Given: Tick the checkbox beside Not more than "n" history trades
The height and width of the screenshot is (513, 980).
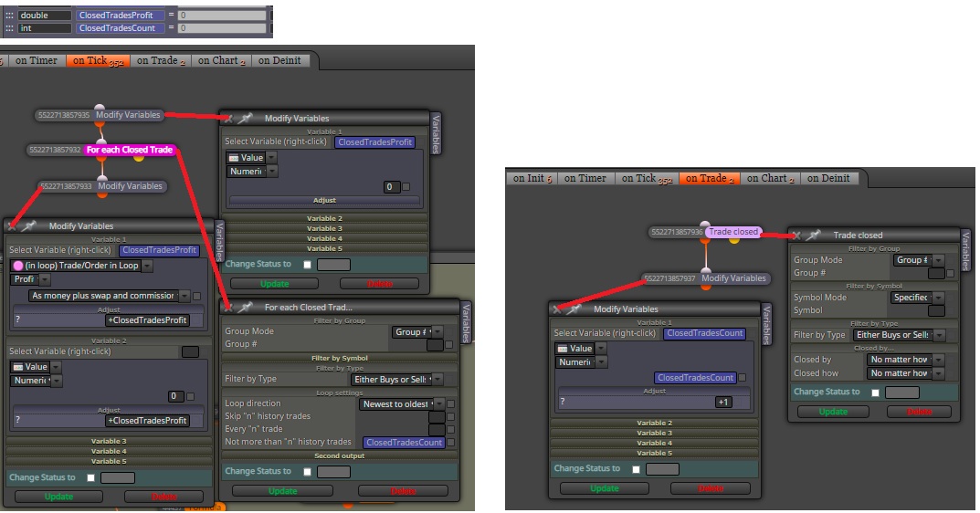Looking at the screenshot, I should (450, 443).
